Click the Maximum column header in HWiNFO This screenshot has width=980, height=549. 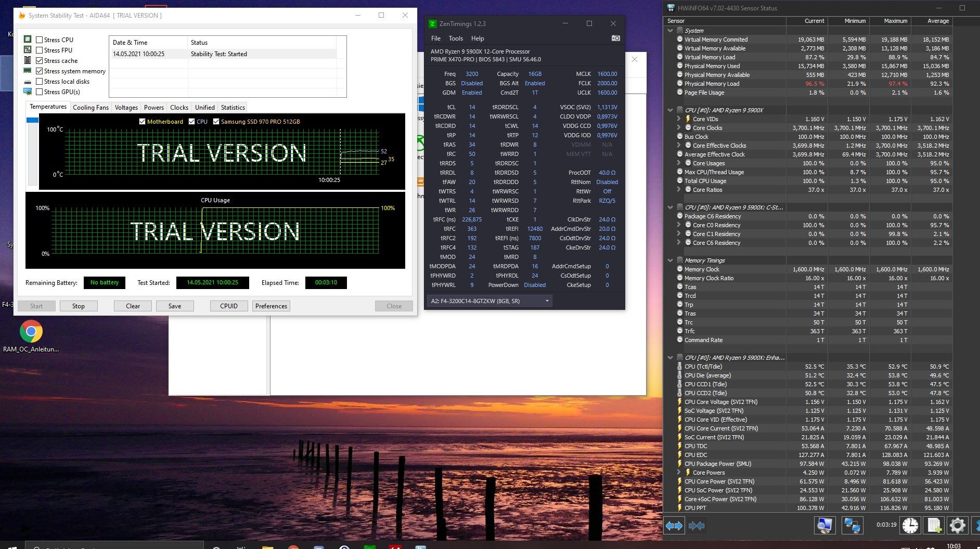(x=890, y=21)
